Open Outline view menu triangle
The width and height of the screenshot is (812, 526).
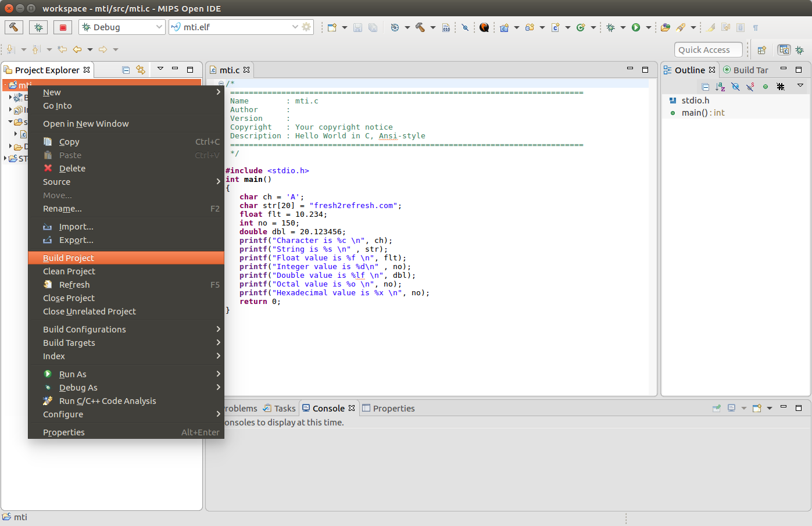pyautogui.click(x=800, y=86)
